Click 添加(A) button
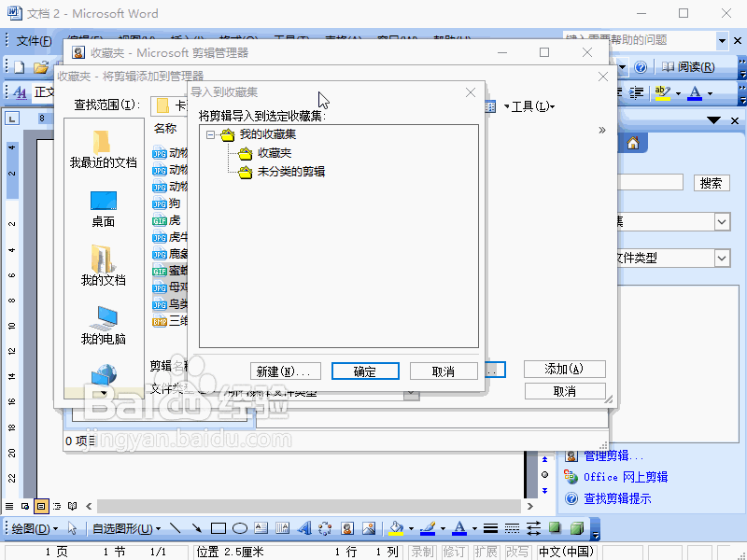747x560 pixels. pos(565,369)
